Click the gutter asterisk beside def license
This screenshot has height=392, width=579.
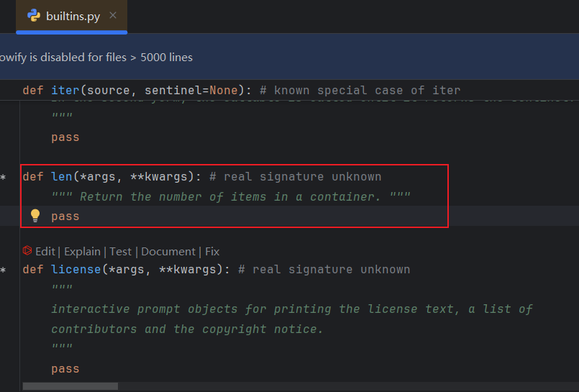click(x=3, y=270)
